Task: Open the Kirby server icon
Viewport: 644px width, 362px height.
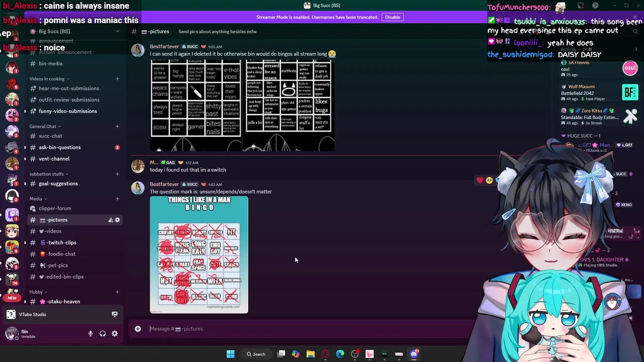Action: tap(12, 115)
